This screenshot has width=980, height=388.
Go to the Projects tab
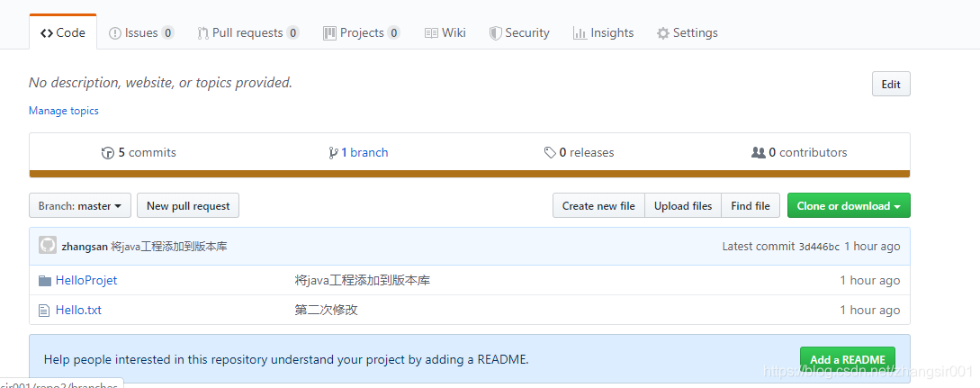361,33
